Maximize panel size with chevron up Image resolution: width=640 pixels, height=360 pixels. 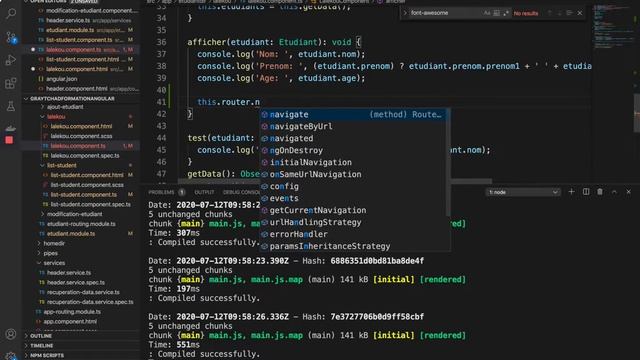(x=614, y=192)
